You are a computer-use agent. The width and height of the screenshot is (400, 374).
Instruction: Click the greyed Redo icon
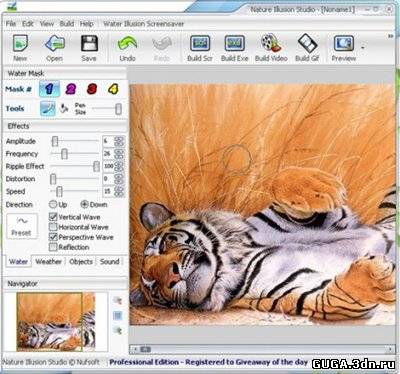(x=162, y=48)
